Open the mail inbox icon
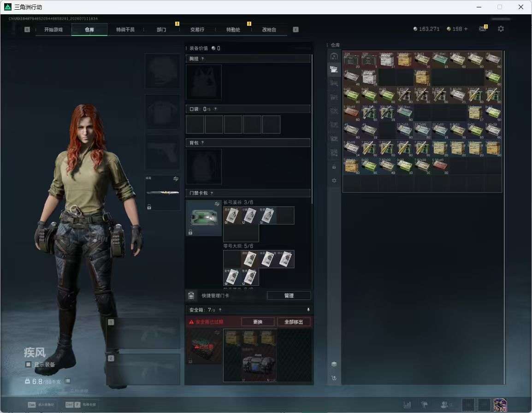532x413 pixels. point(483,29)
